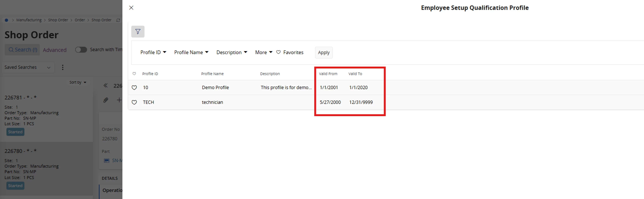
Task: Click the DETAILS section heading
Action: pos(109,178)
